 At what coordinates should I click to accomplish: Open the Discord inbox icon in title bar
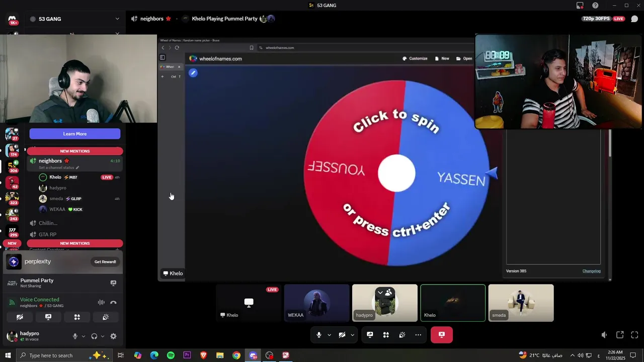tap(580, 6)
